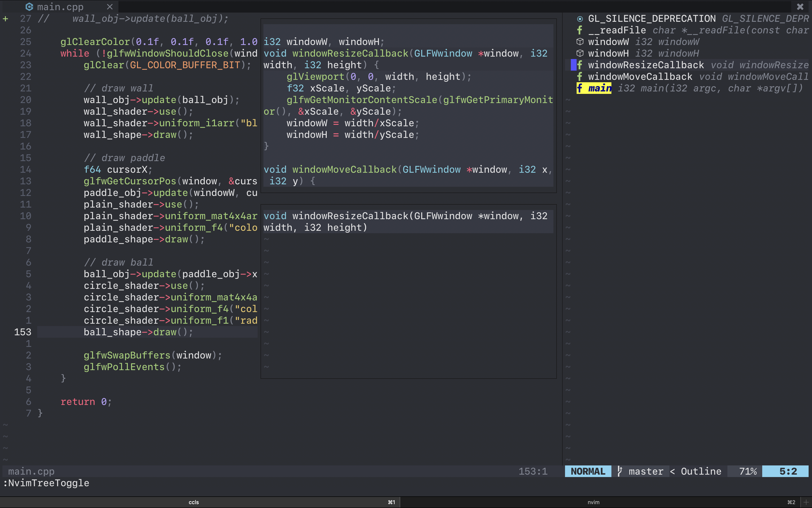Close the main.cpp buffer tab

[110, 7]
